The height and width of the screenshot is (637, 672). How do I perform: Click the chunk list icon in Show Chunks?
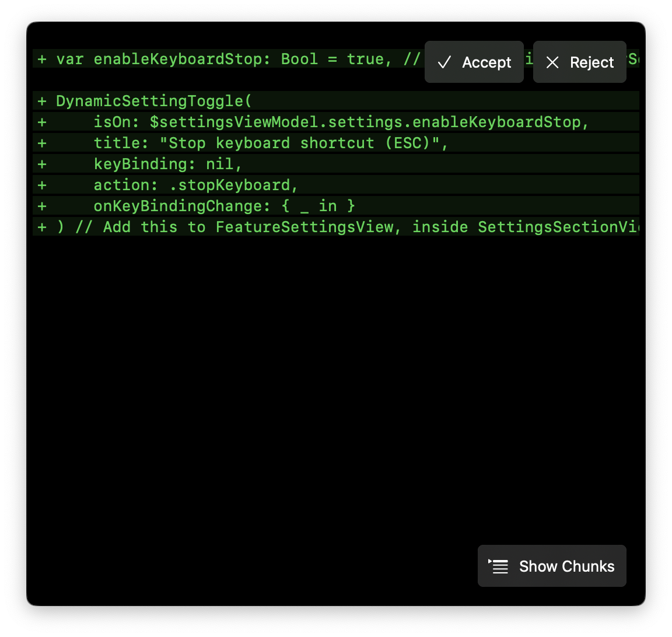click(x=498, y=566)
